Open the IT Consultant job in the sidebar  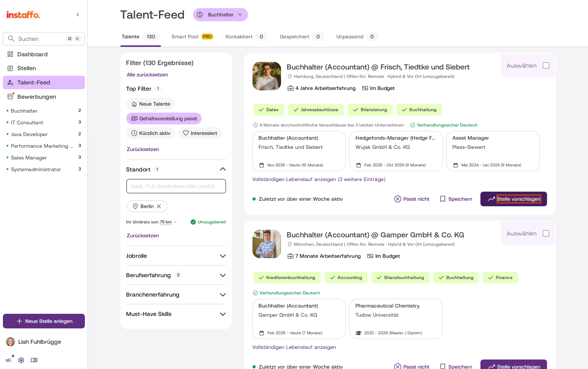click(44, 123)
